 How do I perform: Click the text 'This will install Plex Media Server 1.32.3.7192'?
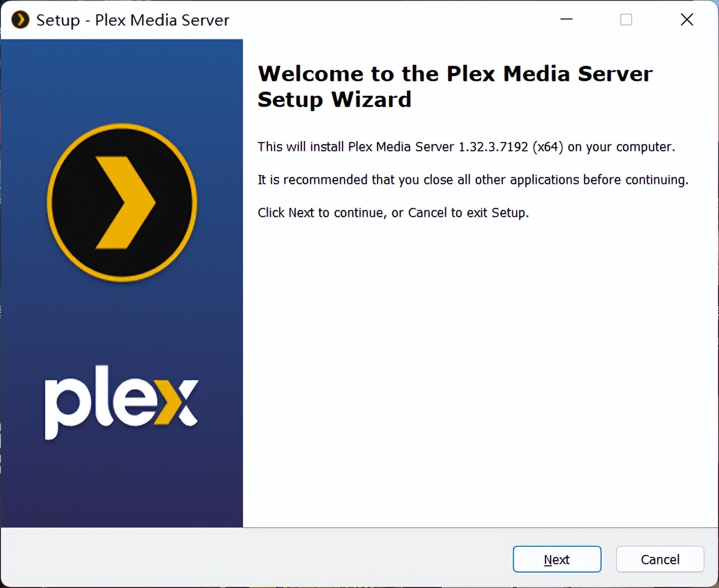[x=392, y=147]
